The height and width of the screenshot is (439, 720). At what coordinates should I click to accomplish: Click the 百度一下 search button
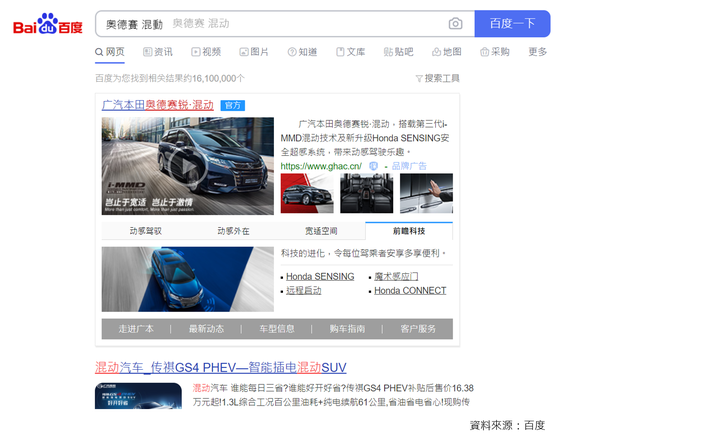(512, 23)
